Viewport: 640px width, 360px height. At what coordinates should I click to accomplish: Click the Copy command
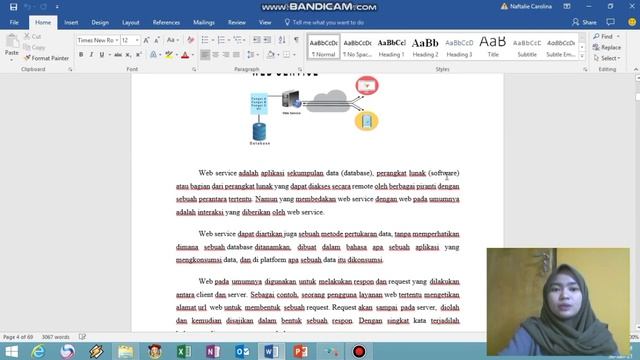34,47
